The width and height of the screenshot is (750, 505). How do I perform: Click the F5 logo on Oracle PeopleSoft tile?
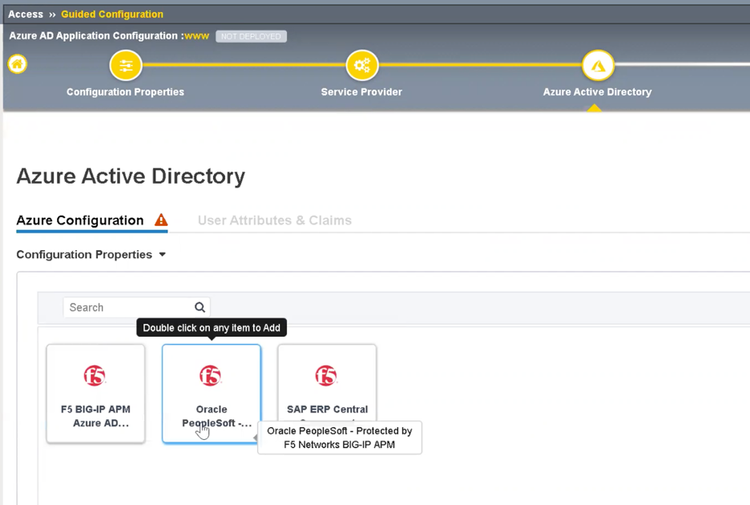[x=211, y=376]
